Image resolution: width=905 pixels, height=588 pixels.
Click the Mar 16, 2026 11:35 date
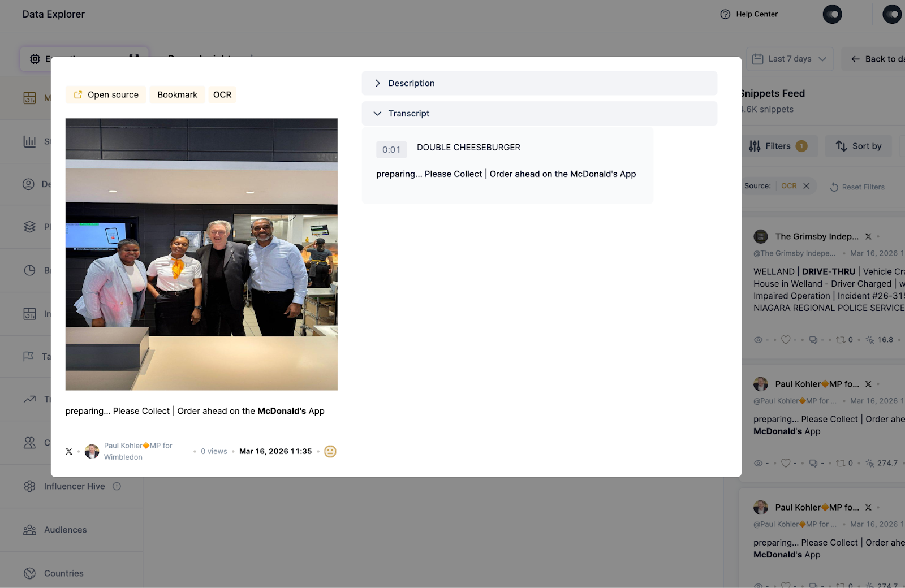click(x=275, y=451)
